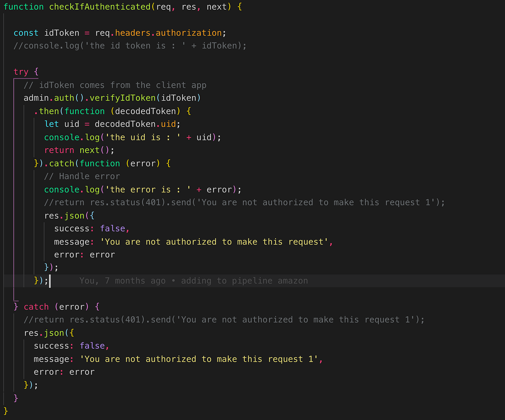Click the uid variable in the let statement
Viewport: 505px width, 420px height.
[71, 124]
